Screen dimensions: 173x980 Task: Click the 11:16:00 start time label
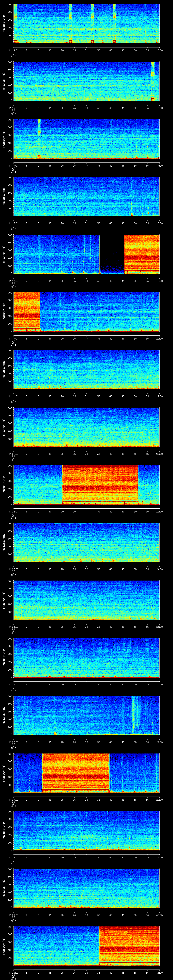14,166
